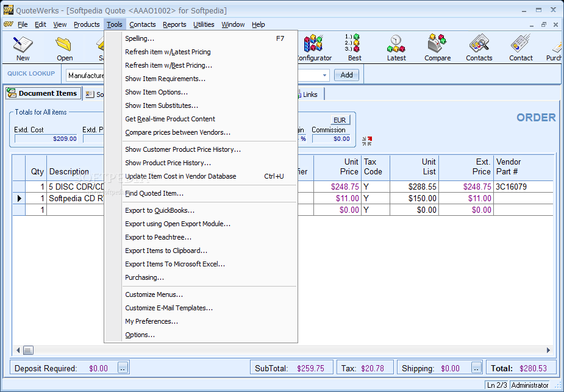This screenshot has height=392, width=564.
Task: Open the File menu
Action: [23, 24]
